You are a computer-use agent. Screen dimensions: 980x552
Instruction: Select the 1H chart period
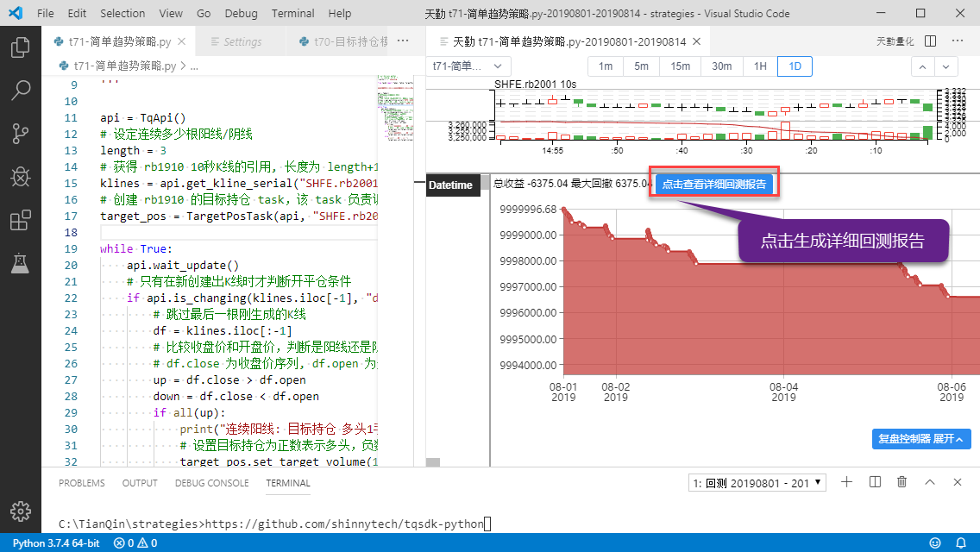pyautogui.click(x=760, y=66)
